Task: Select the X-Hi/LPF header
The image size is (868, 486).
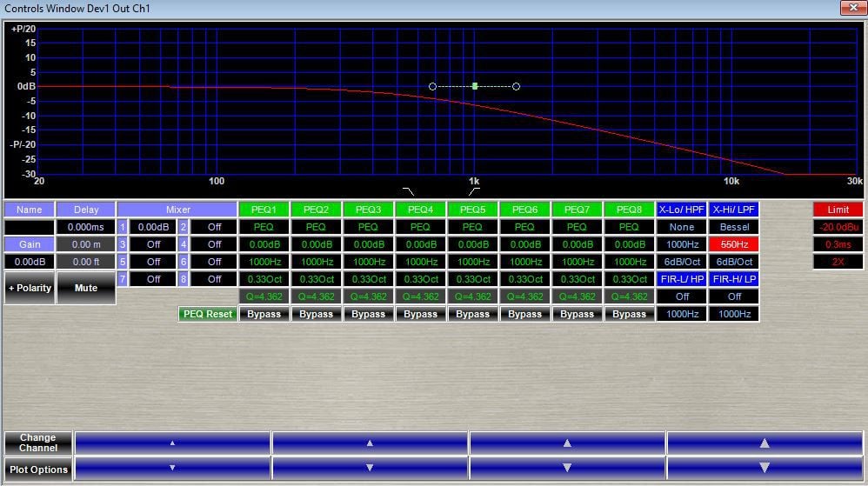Action: [734, 210]
